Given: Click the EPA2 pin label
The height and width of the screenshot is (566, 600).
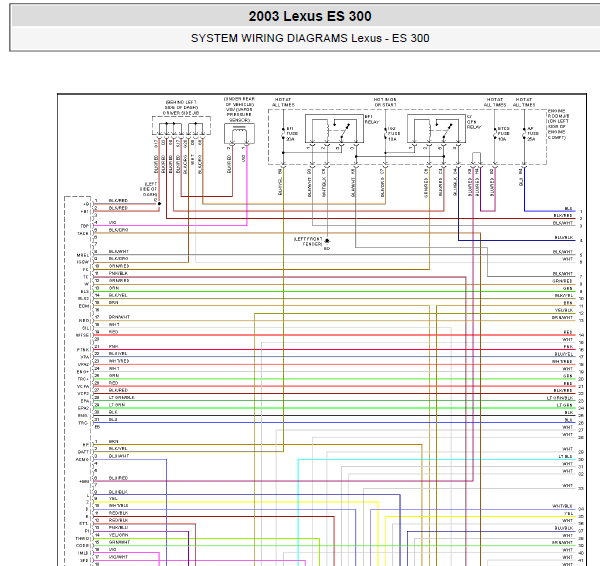Looking at the screenshot, I should coord(83,408).
